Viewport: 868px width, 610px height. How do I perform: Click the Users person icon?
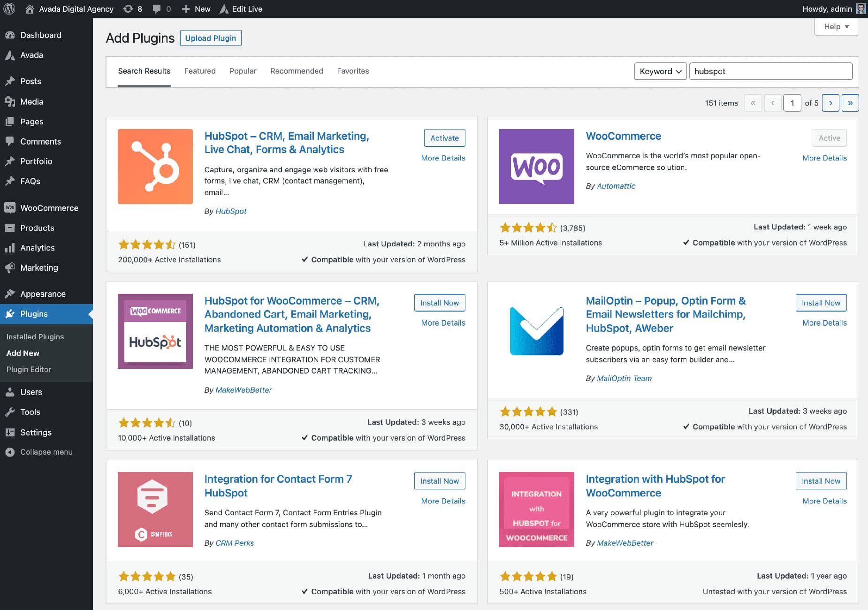coord(10,392)
